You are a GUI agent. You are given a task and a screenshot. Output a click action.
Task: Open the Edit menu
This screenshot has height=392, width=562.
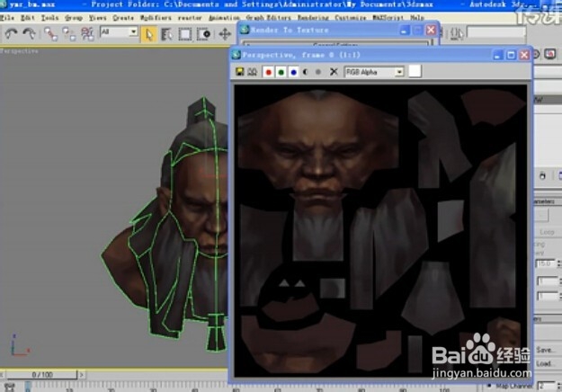point(27,18)
